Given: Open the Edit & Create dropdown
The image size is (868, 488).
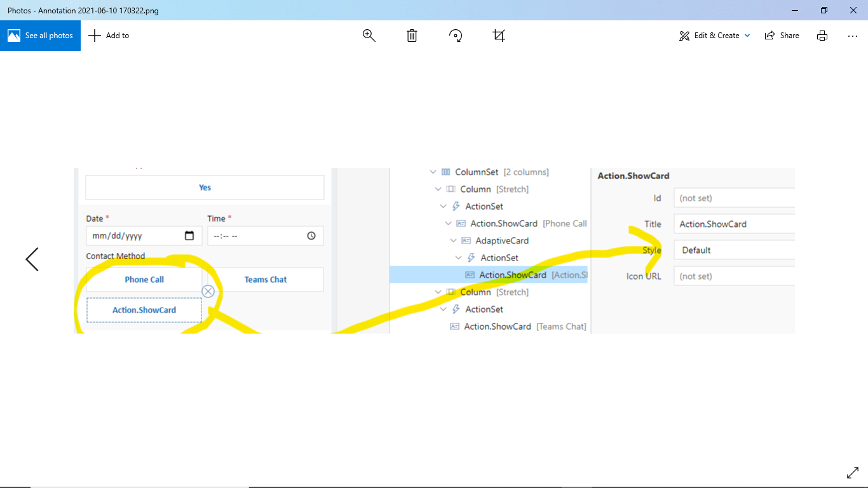Looking at the screenshot, I should pos(714,36).
